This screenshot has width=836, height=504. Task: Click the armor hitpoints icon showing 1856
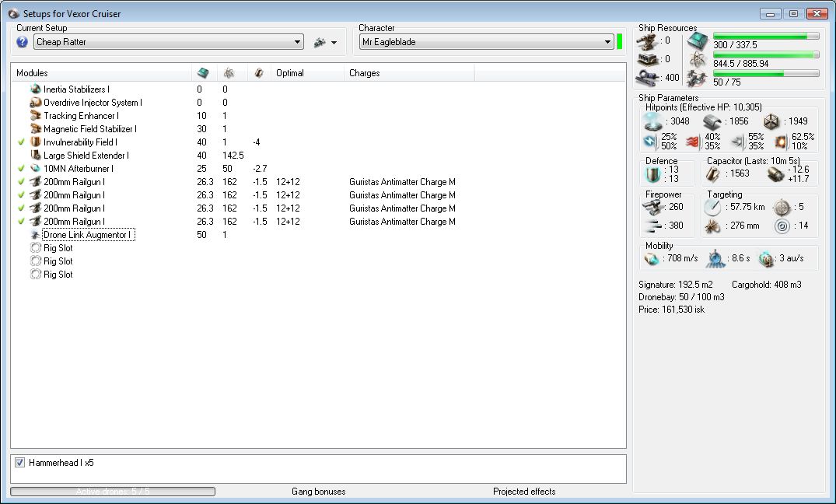pyautogui.click(x=712, y=121)
